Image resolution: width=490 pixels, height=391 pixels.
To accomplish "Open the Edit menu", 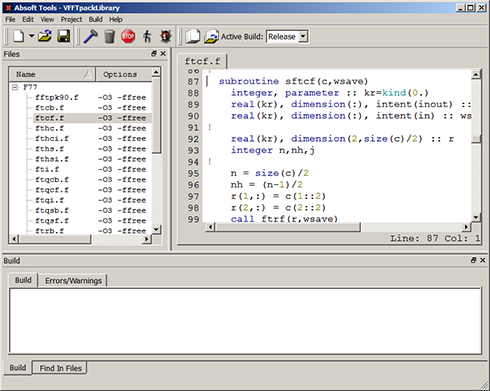I will click(28, 19).
